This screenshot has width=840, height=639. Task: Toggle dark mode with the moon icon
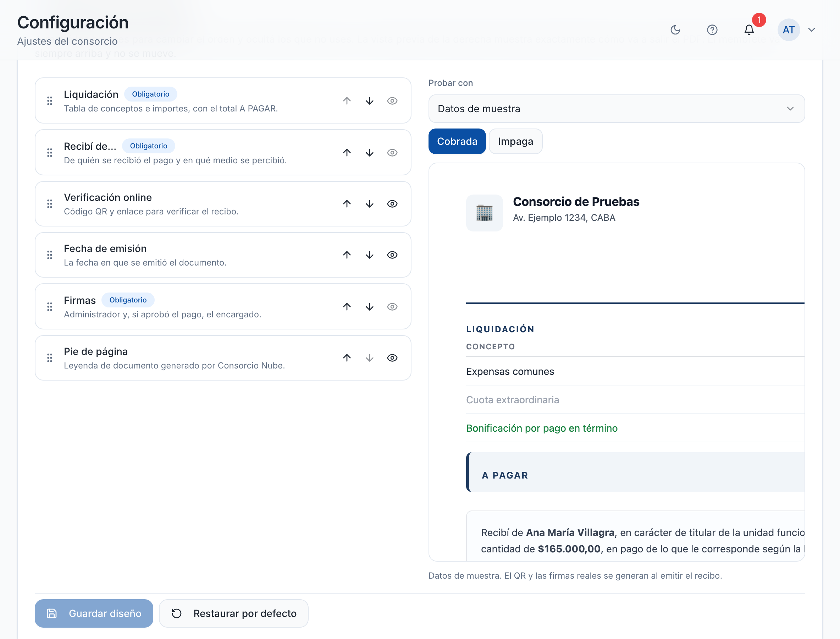coord(675,30)
